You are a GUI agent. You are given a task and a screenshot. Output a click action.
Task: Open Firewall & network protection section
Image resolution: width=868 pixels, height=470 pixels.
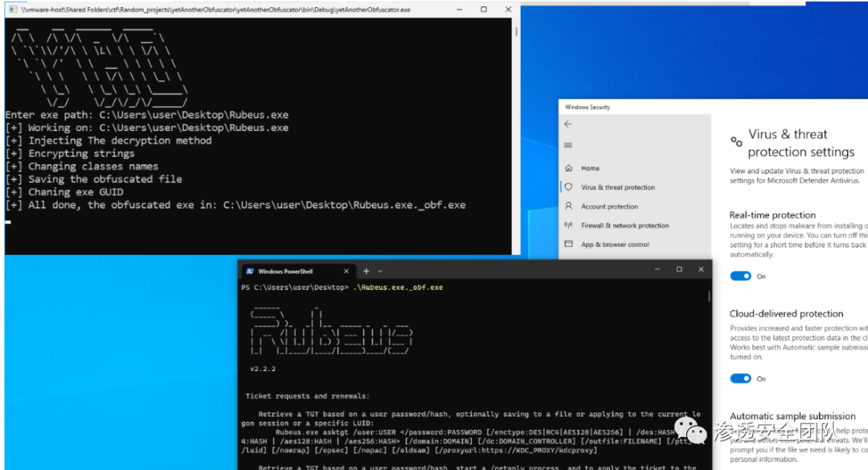pos(625,226)
